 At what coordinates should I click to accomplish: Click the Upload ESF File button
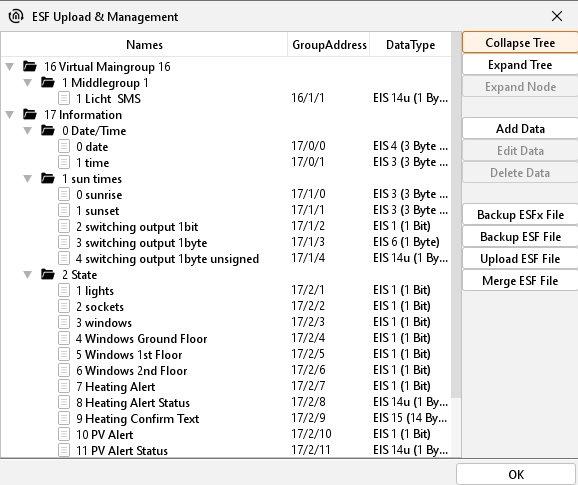pyautogui.click(x=520, y=259)
